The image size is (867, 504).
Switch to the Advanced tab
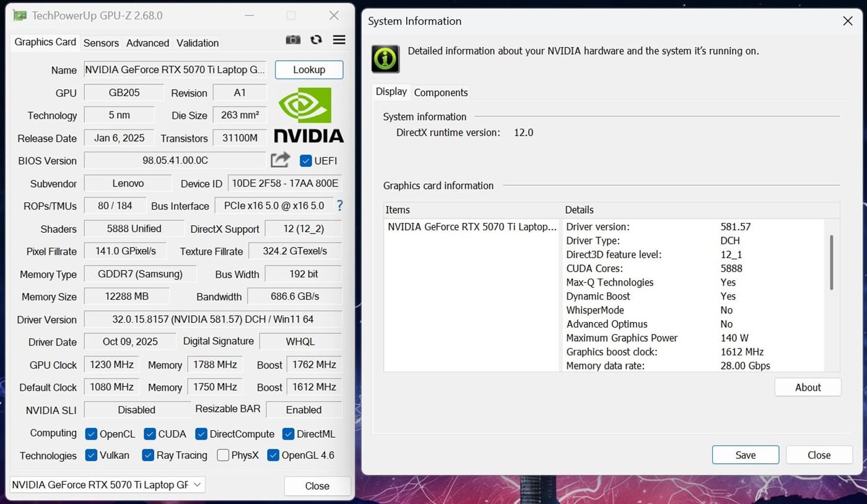point(147,43)
